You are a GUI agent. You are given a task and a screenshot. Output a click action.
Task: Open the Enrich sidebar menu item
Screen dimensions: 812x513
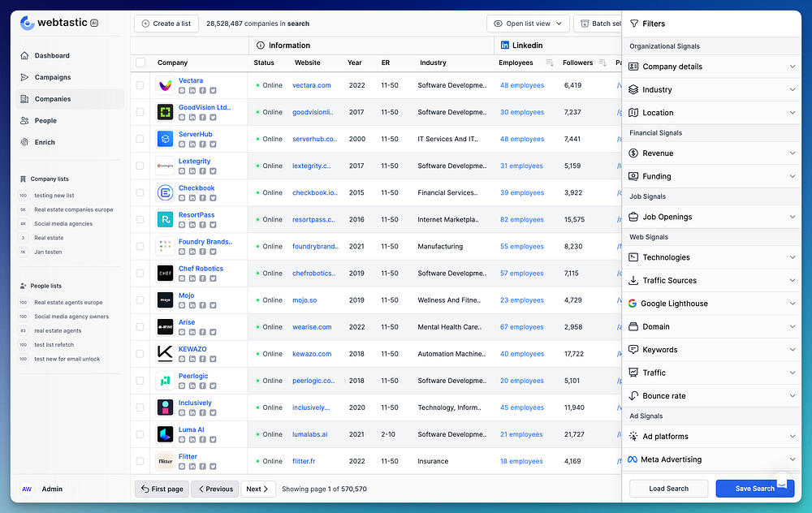pos(45,142)
